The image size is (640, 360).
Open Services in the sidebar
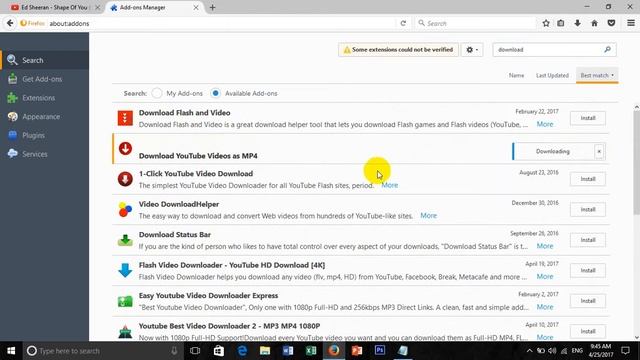coord(44,154)
